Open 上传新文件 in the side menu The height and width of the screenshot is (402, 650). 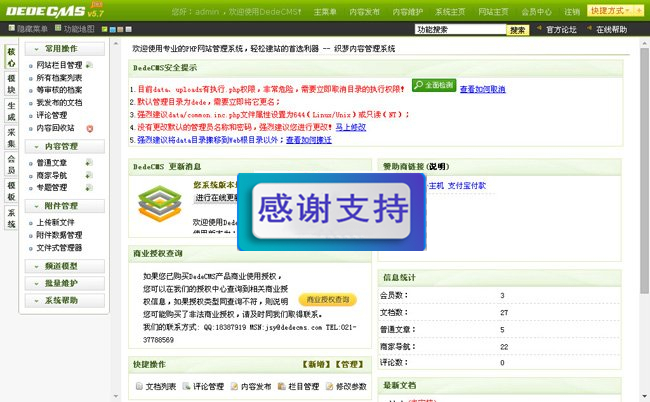tap(56, 223)
